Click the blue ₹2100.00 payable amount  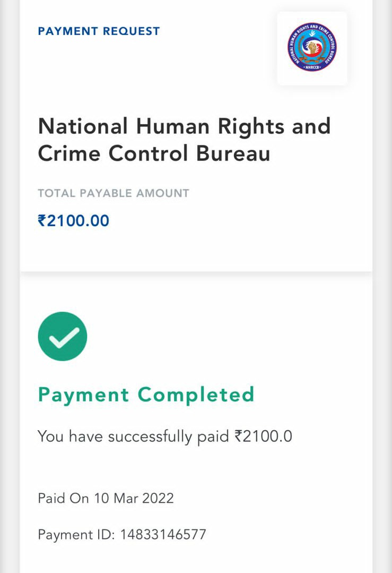pos(74,220)
